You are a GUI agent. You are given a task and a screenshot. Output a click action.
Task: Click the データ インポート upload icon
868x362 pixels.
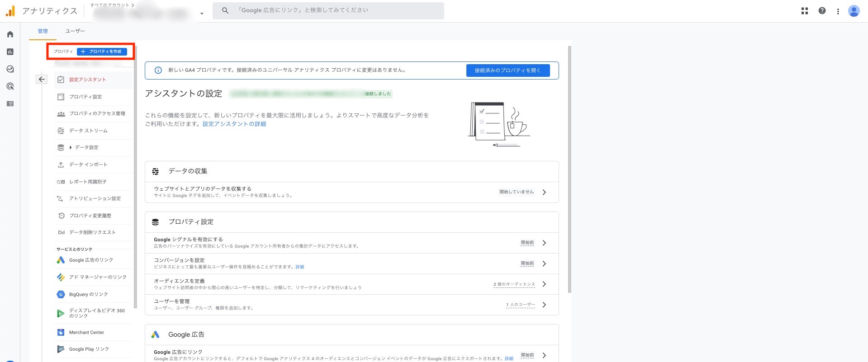coord(61,165)
